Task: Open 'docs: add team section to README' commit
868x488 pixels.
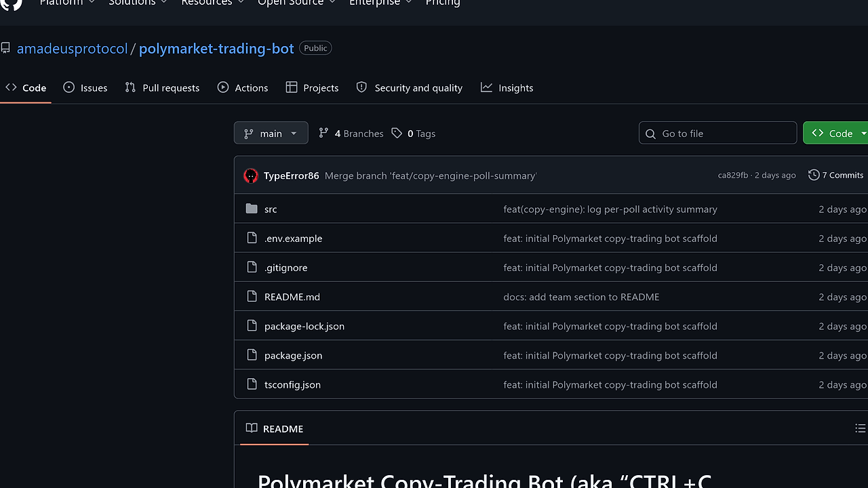Action: (581, 296)
